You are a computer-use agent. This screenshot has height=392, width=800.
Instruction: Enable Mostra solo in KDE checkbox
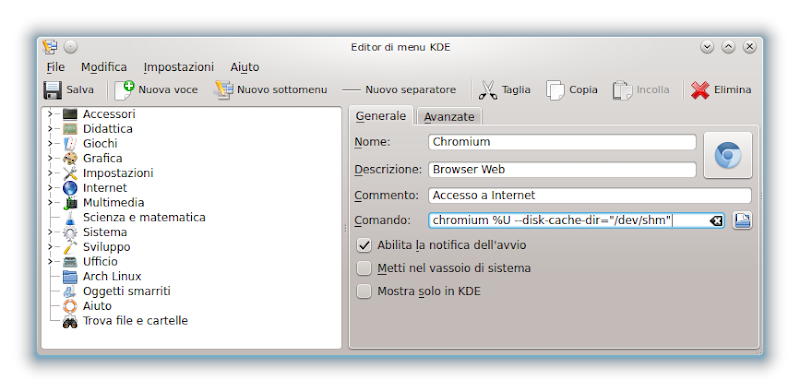(x=364, y=291)
